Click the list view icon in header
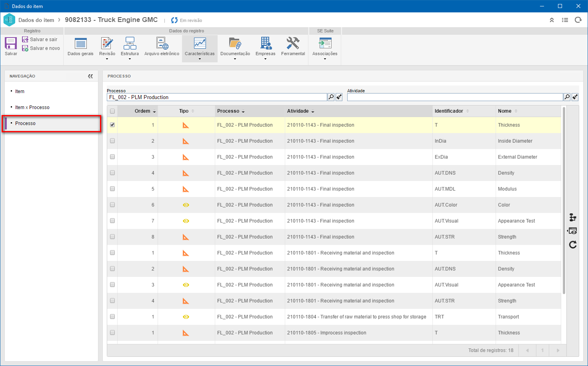The height and width of the screenshot is (366, 588). pyautogui.click(x=565, y=20)
